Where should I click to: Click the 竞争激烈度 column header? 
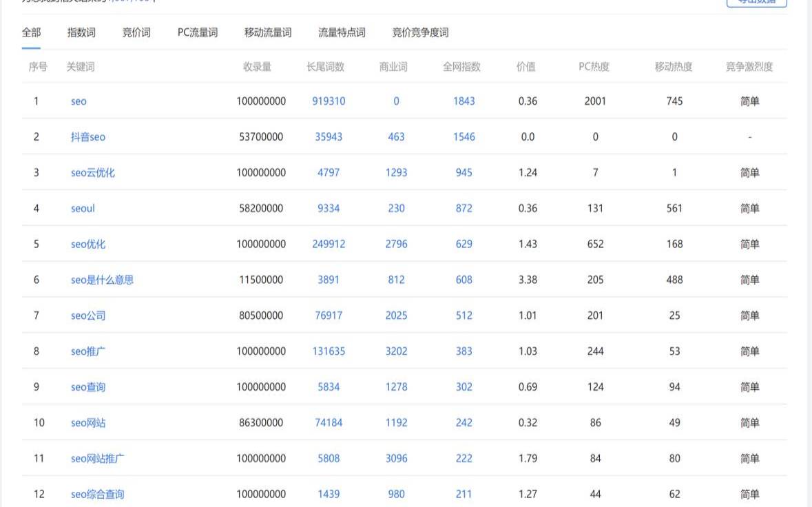pyautogui.click(x=749, y=67)
